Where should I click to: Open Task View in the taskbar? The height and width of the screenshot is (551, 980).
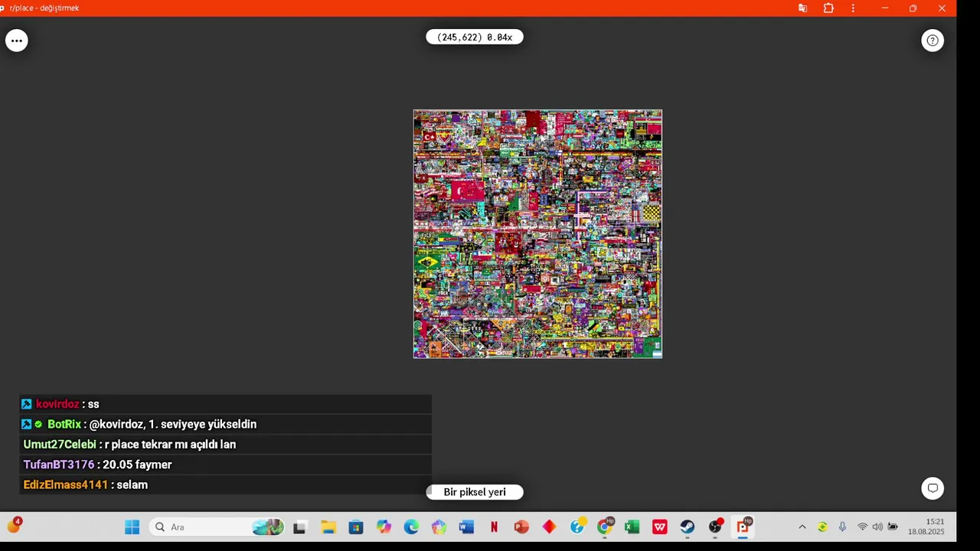tap(300, 527)
